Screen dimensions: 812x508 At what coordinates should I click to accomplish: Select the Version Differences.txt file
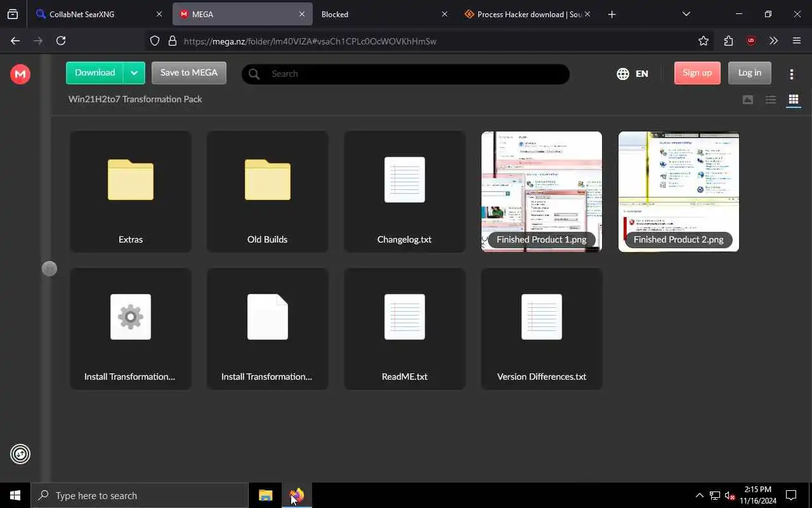point(542,329)
